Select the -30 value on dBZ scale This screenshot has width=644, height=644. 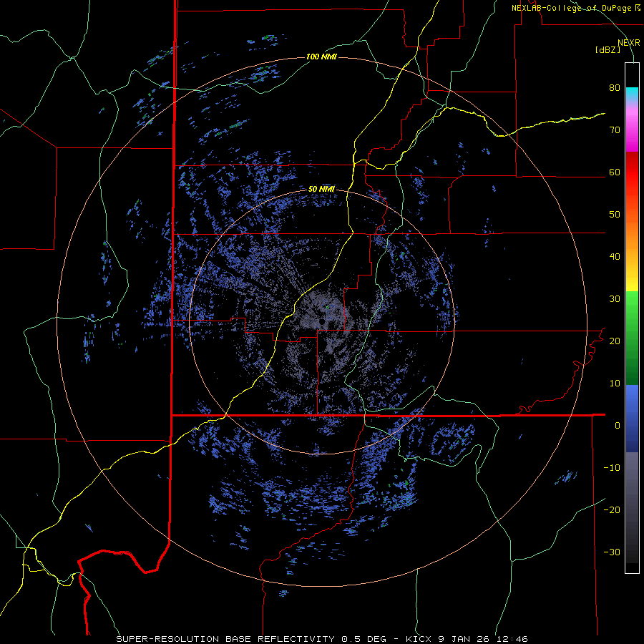coord(612,552)
